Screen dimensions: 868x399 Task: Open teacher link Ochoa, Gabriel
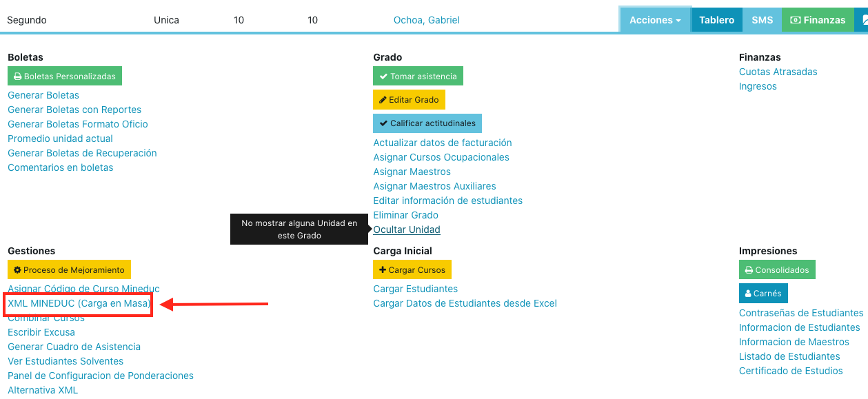427,20
